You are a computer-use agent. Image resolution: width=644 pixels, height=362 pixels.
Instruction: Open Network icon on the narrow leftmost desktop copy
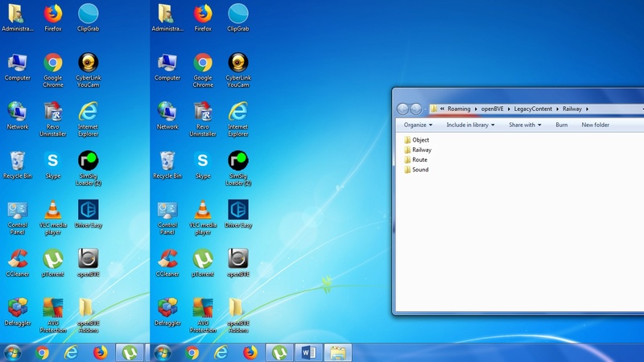(x=17, y=116)
